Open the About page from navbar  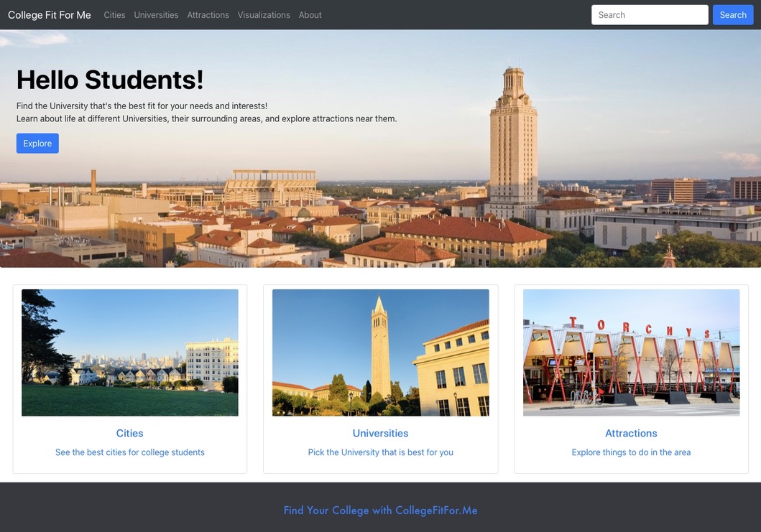[310, 15]
